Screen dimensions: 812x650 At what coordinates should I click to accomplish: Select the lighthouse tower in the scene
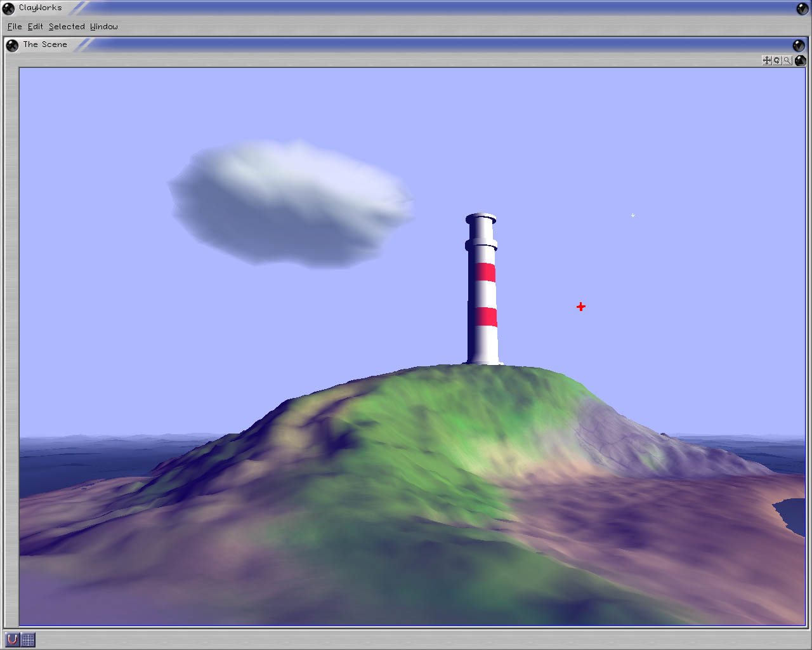point(482,292)
